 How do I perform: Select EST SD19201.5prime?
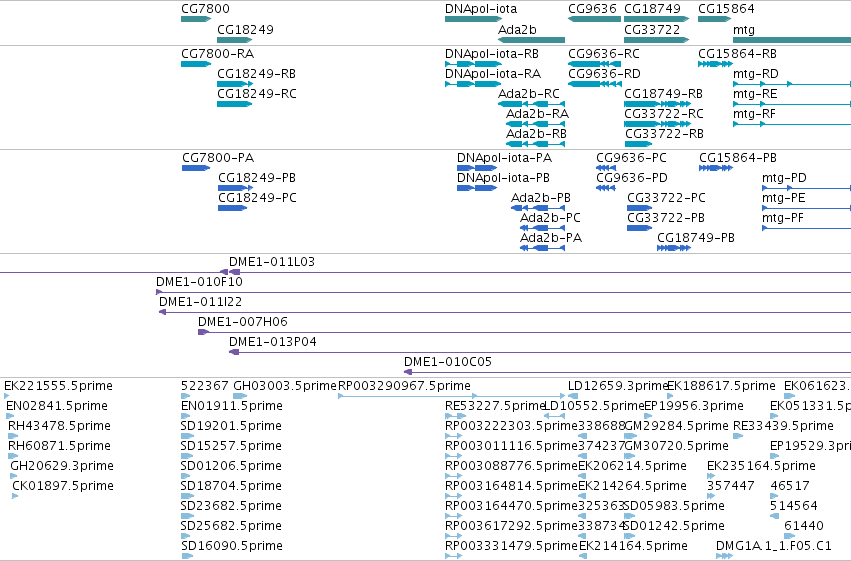188,436
